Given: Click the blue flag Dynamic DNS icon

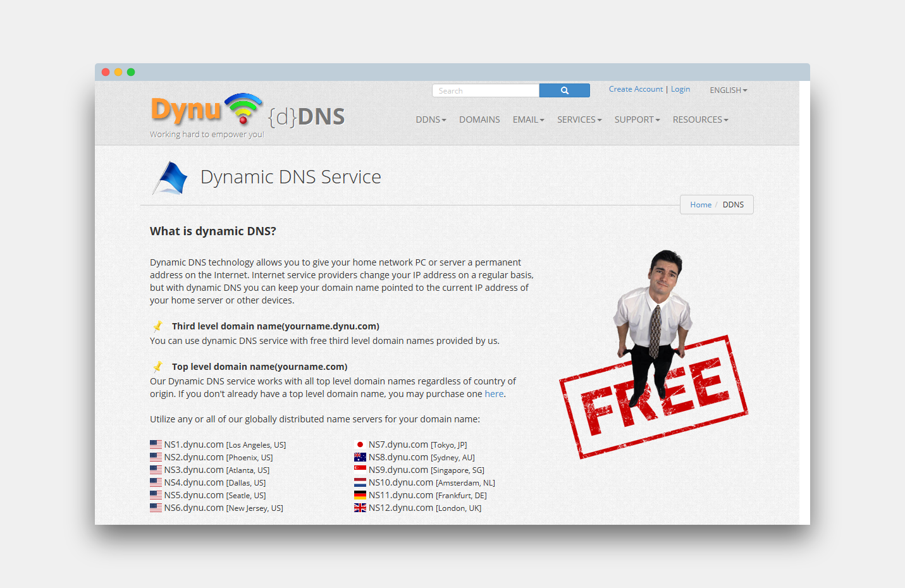Looking at the screenshot, I should [170, 178].
